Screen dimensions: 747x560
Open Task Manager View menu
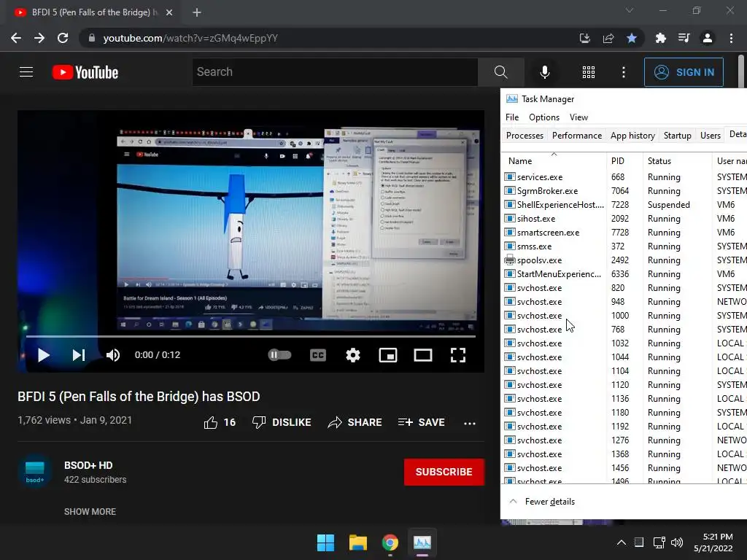tap(578, 117)
